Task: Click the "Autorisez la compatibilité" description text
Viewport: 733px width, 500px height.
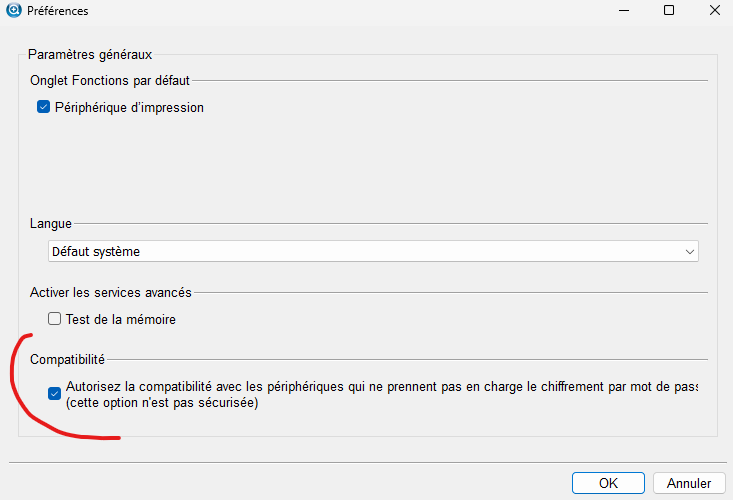Action: 380,387
